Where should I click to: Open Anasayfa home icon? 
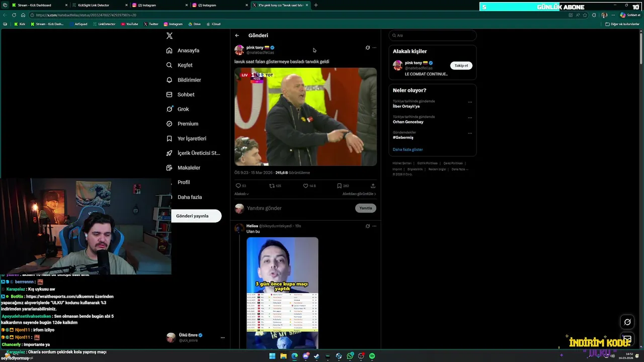pos(170,50)
